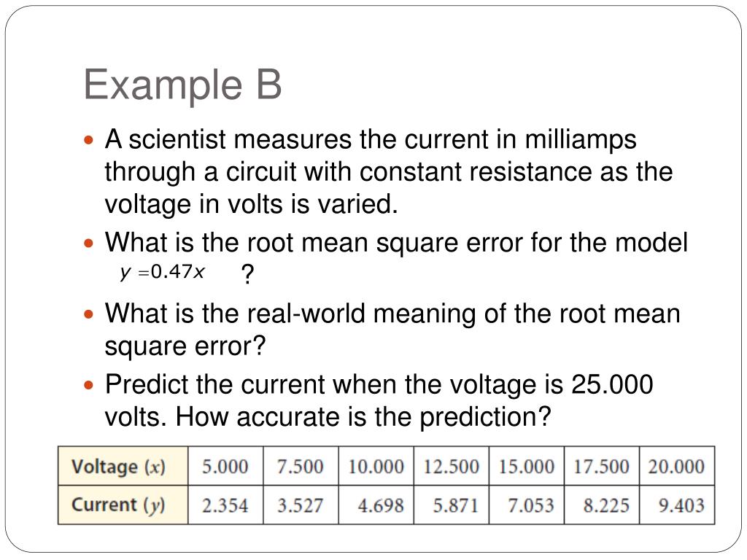
Task: Click voltage cell 12.500
Action: pyautogui.click(x=451, y=466)
